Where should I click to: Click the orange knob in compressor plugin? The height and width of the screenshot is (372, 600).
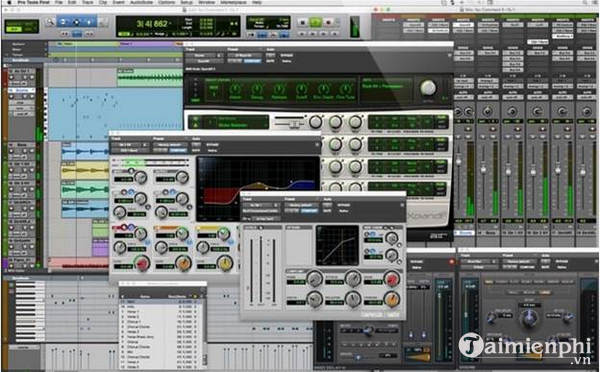click(x=391, y=299)
